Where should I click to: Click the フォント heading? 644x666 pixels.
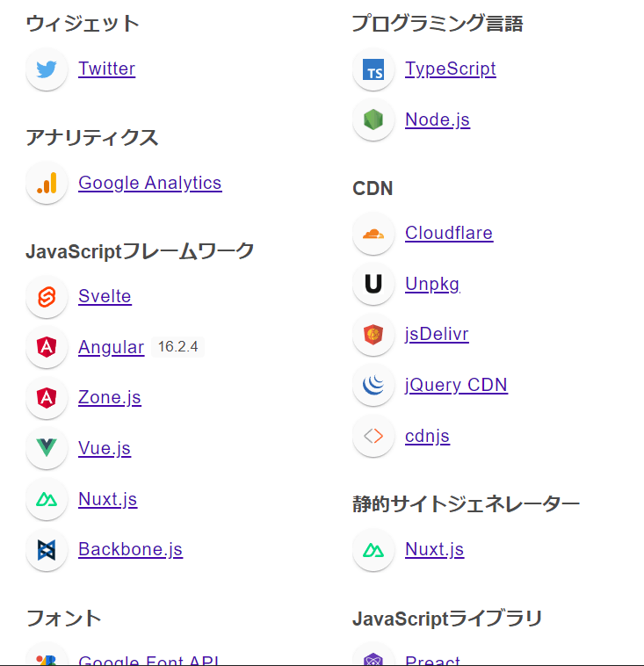pos(63,619)
